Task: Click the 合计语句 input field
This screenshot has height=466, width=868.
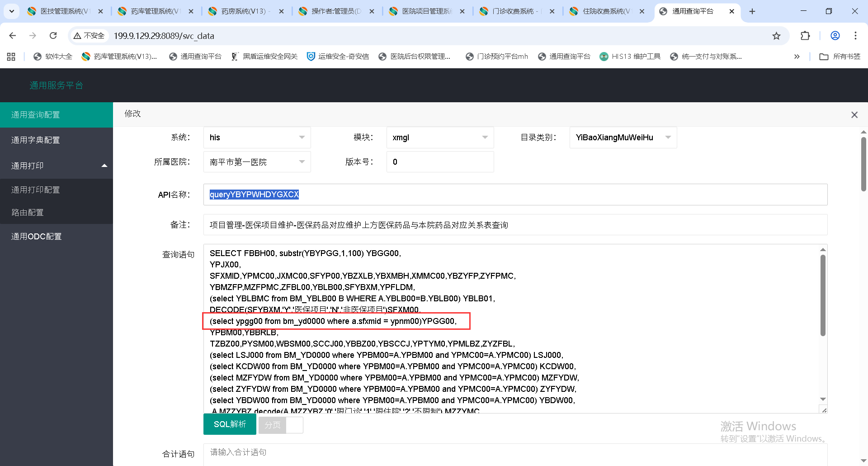Action: point(515,454)
